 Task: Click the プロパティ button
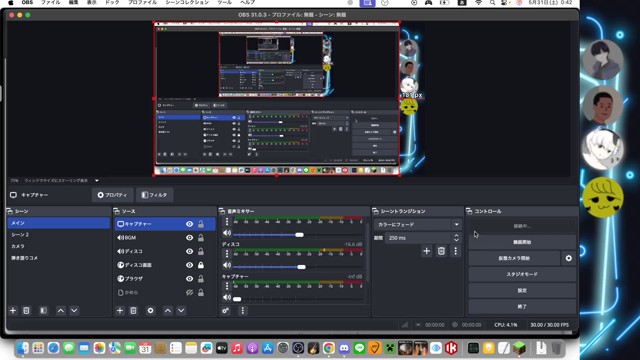tap(112, 195)
